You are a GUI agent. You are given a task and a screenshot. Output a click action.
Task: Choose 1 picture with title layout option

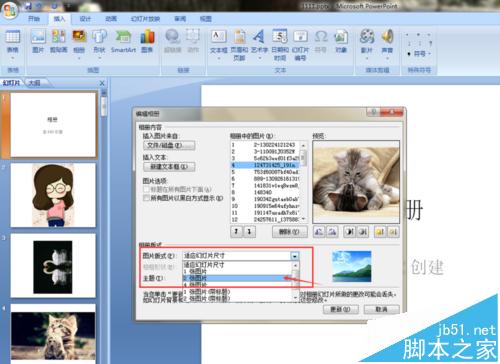click(x=237, y=292)
